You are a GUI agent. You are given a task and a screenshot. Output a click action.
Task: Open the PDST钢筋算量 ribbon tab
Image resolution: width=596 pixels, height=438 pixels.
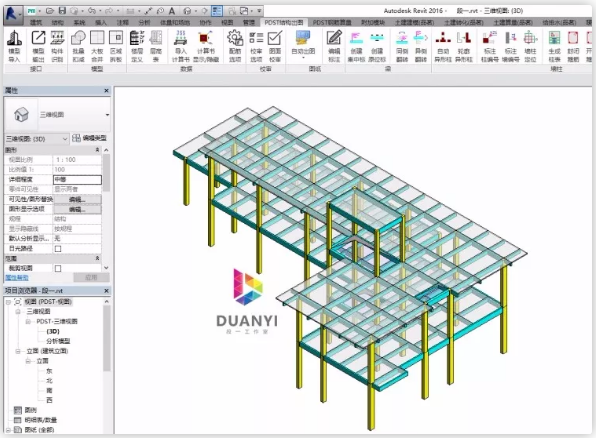point(332,23)
